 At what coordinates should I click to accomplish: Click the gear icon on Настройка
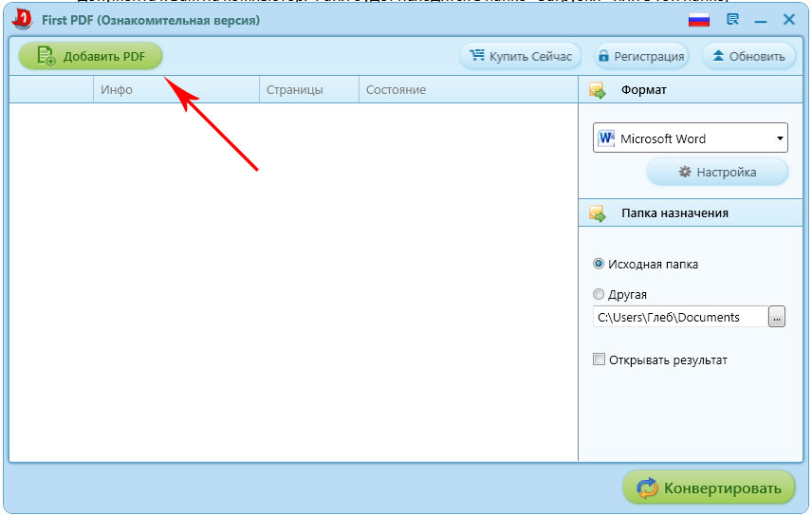[x=685, y=172]
